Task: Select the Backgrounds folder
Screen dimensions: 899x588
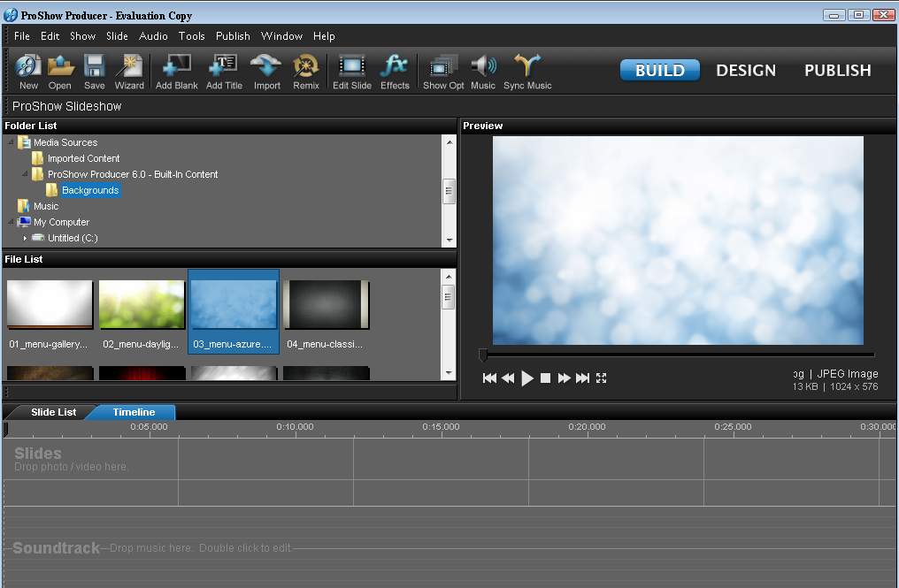Action: (x=90, y=190)
